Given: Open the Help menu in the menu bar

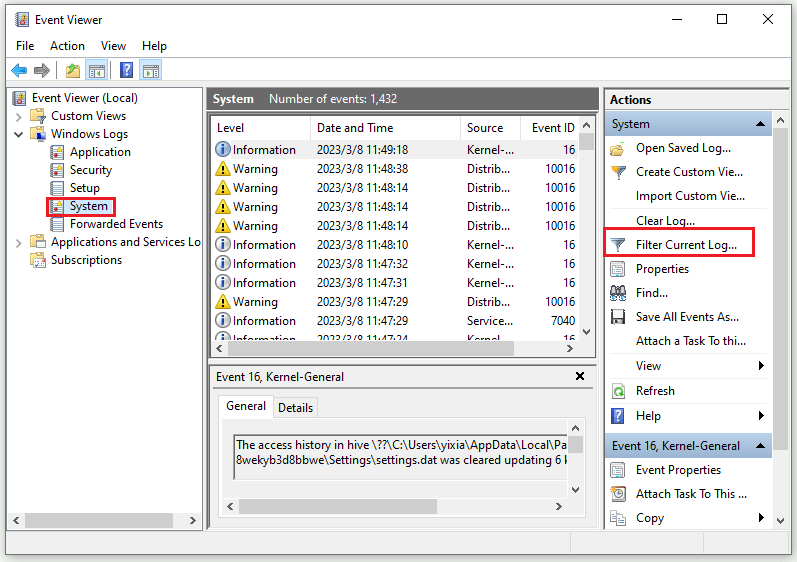Looking at the screenshot, I should 154,46.
